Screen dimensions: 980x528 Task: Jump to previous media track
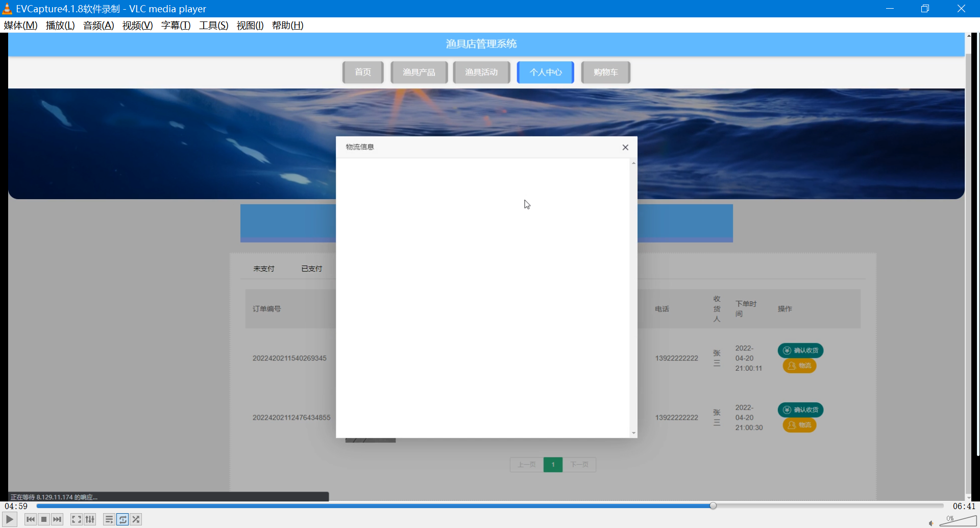point(31,519)
